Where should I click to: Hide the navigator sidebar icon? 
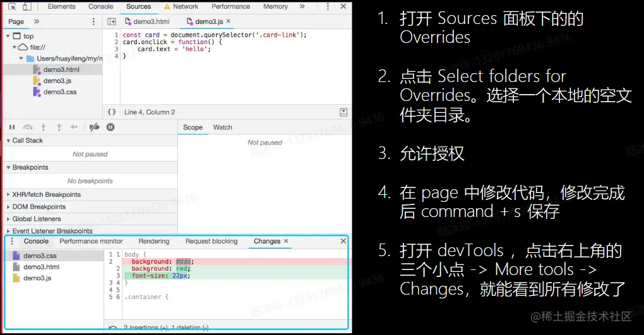112,21
